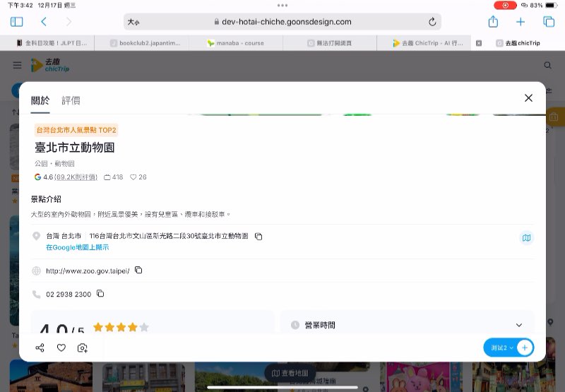Image resolution: width=565 pixels, height=392 pixels.
Task: Copy the address with copy icon
Action: click(x=258, y=237)
